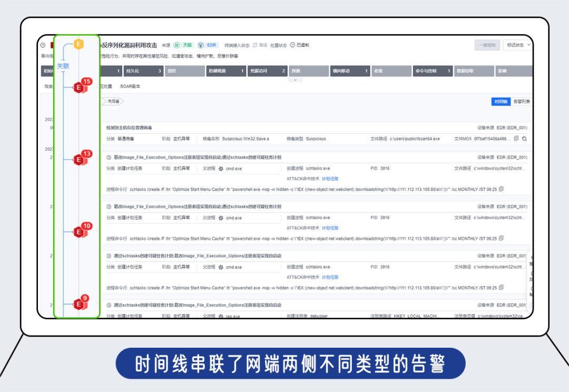Screen dimensions: 569x392
Task: Click the 一键遏制 button
Action: (x=486, y=45)
